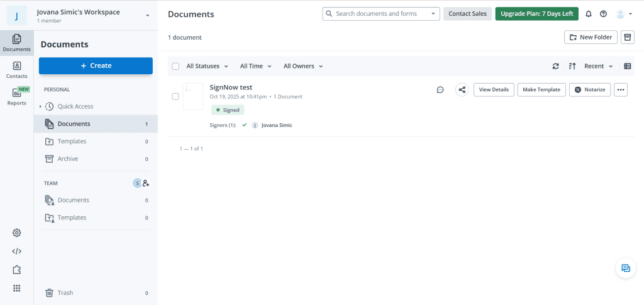Screen dimensions: 644x305
Task: Open the API code icon in sidebar
Action: pyautogui.click(x=17, y=251)
